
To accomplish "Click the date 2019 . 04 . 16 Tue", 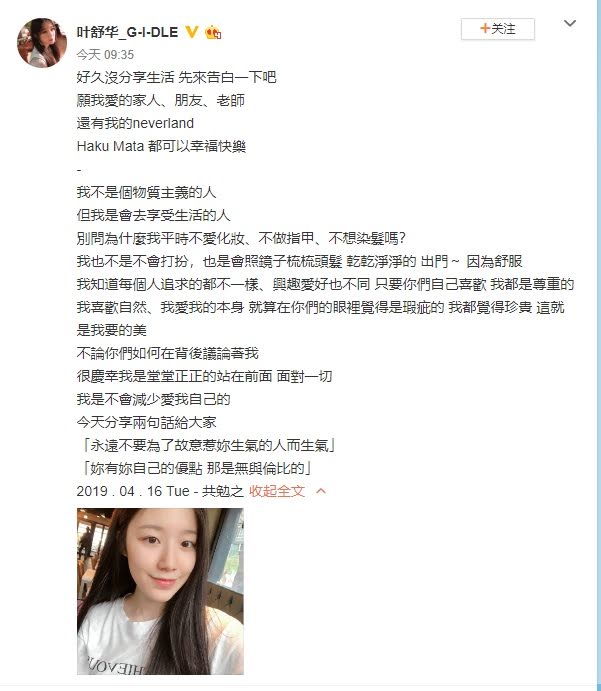I will 133,491.
